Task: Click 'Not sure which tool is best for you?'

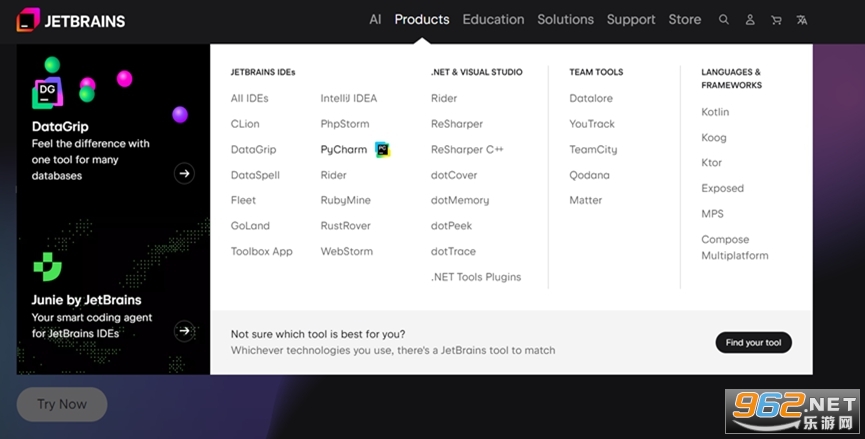Action: (x=318, y=334)
